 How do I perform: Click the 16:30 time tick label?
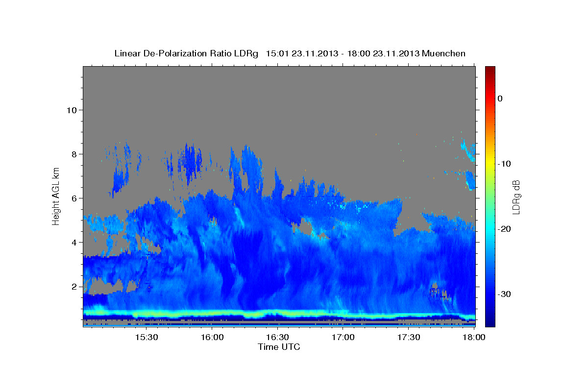(277, 338)
